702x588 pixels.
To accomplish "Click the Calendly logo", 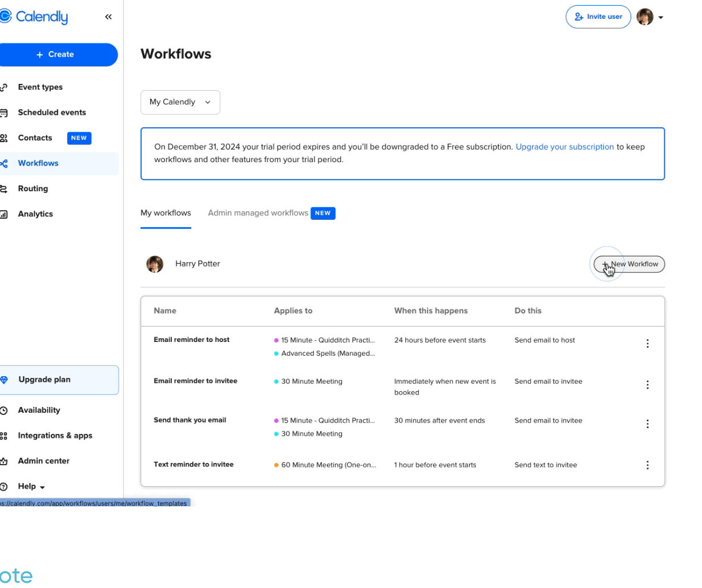I will (34, 17).
